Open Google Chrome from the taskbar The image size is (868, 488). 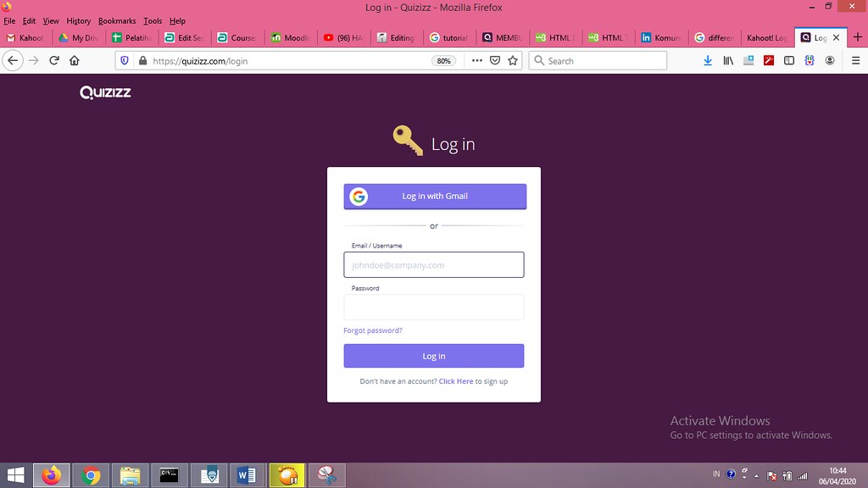[x=91, y=475]
